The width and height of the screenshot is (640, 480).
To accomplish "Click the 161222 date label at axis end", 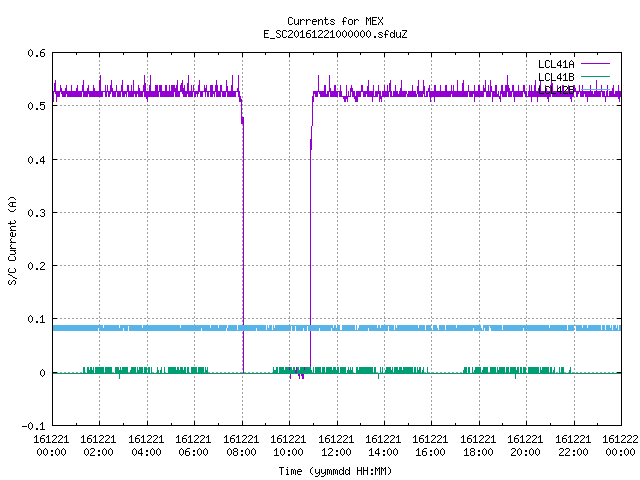I will coord(620,439).
